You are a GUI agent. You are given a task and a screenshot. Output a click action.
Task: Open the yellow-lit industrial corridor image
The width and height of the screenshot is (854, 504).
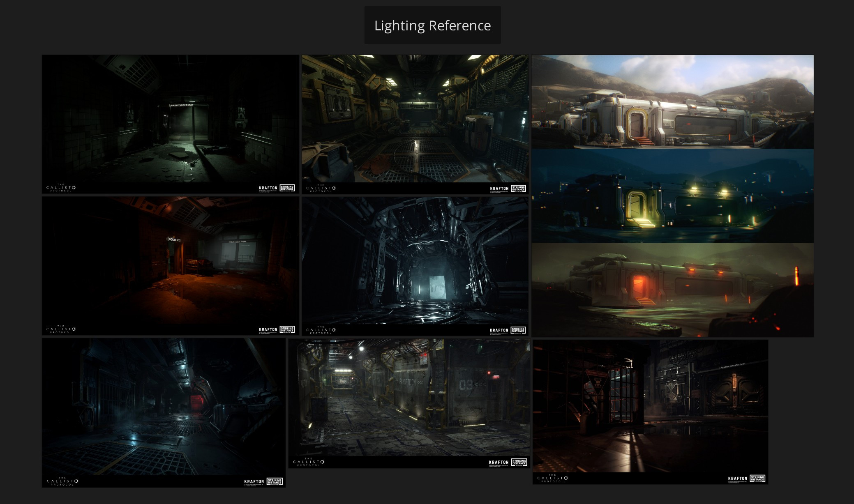coord(415,124)
